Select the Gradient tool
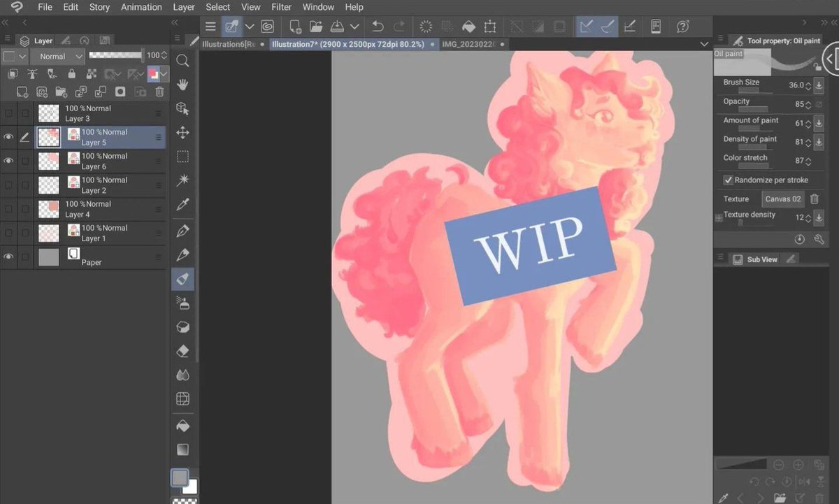Screen dimensions: 839x504 (x=182, y=449)
